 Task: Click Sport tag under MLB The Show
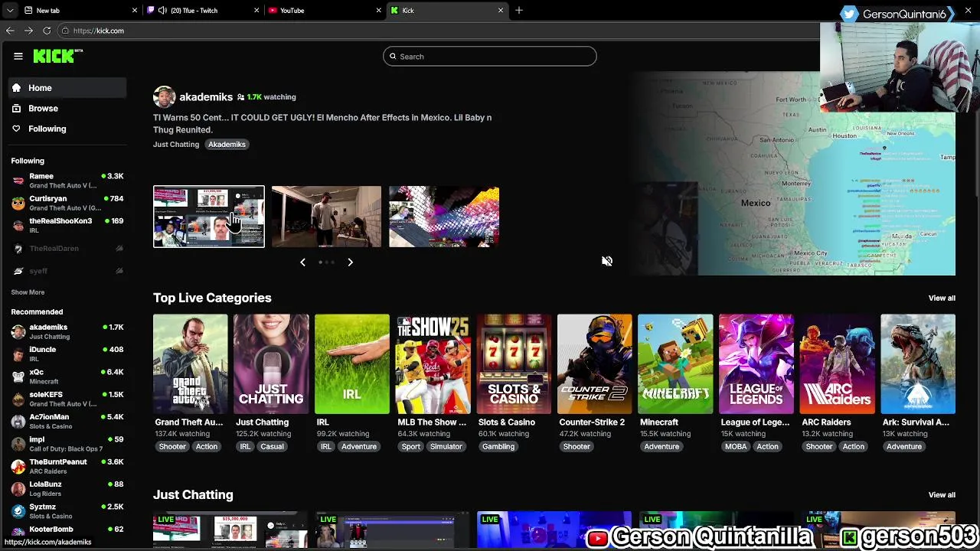point(410,447)
